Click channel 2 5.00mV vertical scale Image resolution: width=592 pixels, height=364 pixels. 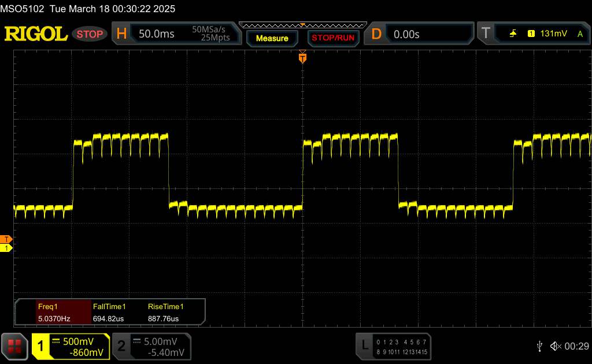[161, 341]
